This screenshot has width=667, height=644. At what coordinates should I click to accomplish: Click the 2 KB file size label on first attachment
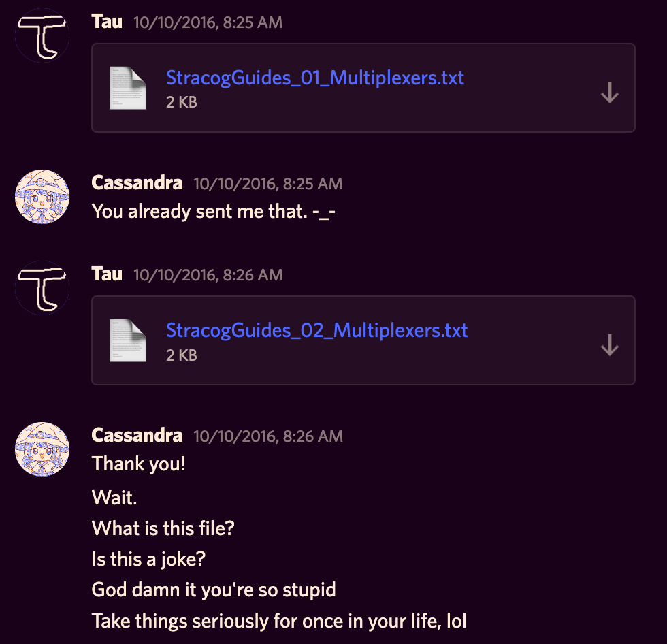coord(180,102)
